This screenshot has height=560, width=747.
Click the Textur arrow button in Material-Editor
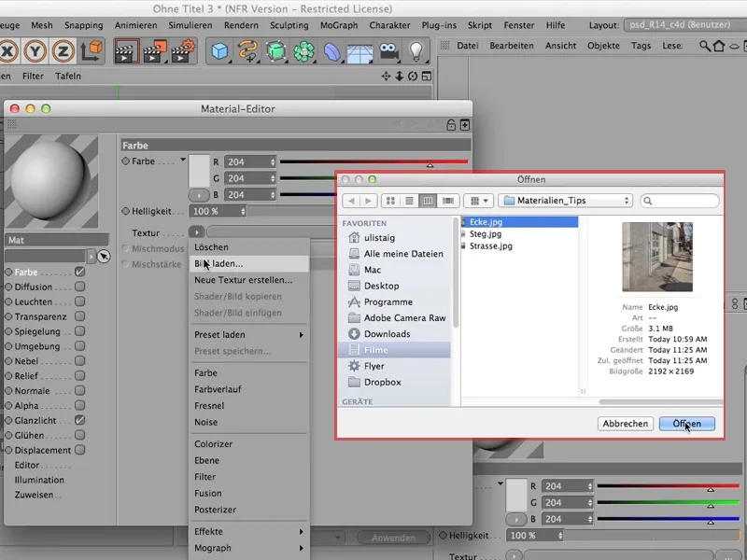(196, 232)
